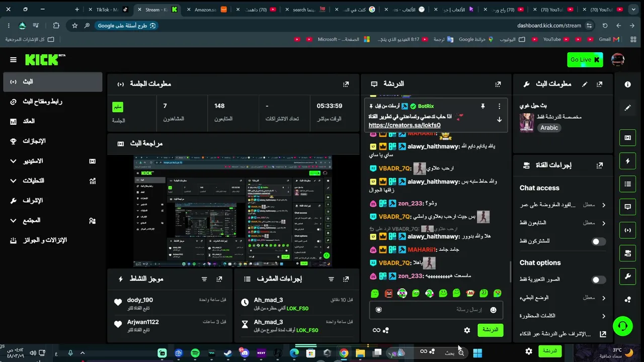Pop out the session info panel (معلومات الجلسة)
This screenshot has width=644, height=362.
tap(346, 84)
